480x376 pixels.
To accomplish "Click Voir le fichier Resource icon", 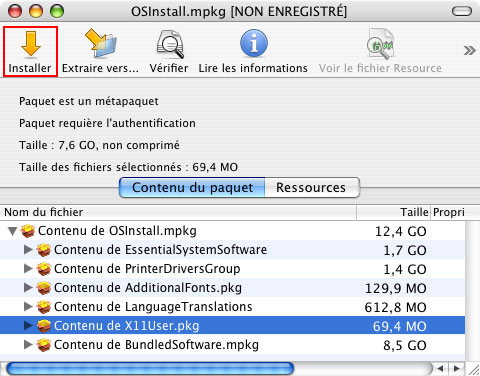I will pos(380,44).
